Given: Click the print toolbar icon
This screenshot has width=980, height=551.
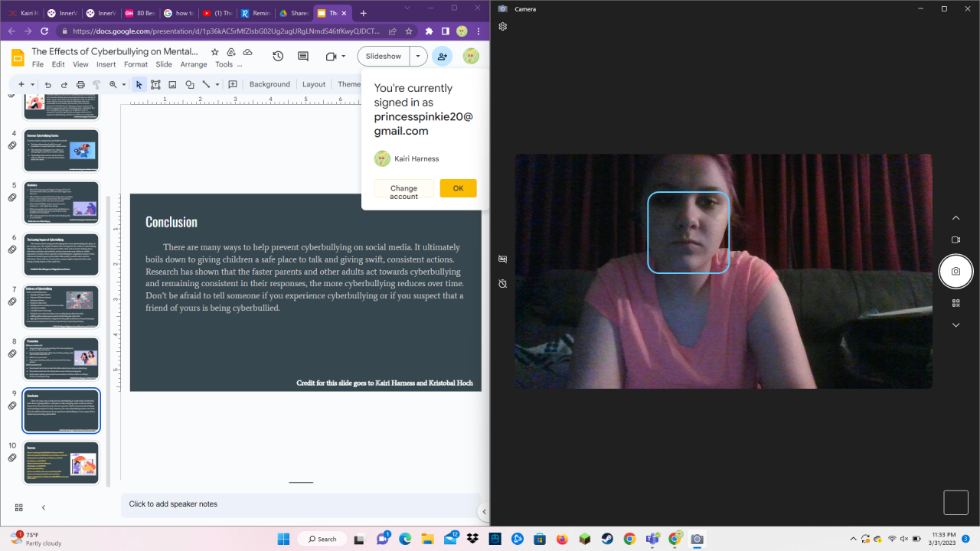Looking at the screenshot, I should pyautogui.click(x=80, y=85).
